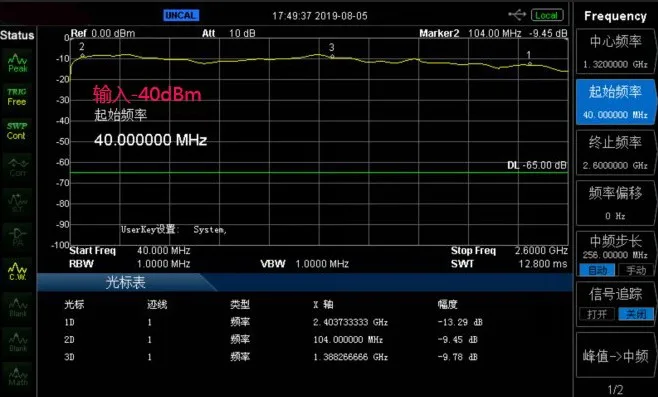Select the 频率偏移 frequency offset softkey
The height and width of the screenshot is (397, 658).
(615, 203)
